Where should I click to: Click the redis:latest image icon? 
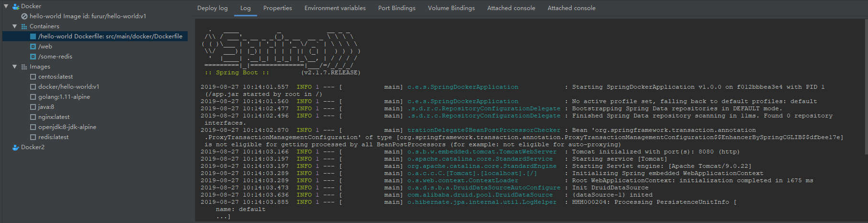click(33, 137)
